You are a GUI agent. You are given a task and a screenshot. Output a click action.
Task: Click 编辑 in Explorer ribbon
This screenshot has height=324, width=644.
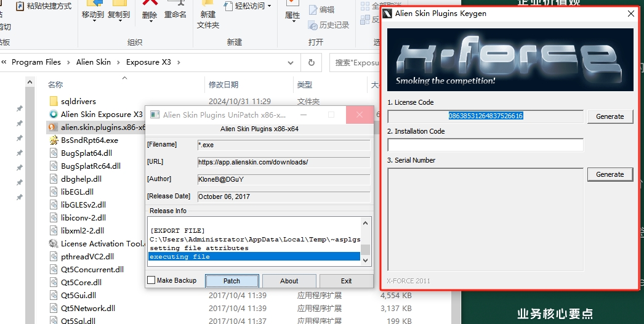tap(322, 9)
